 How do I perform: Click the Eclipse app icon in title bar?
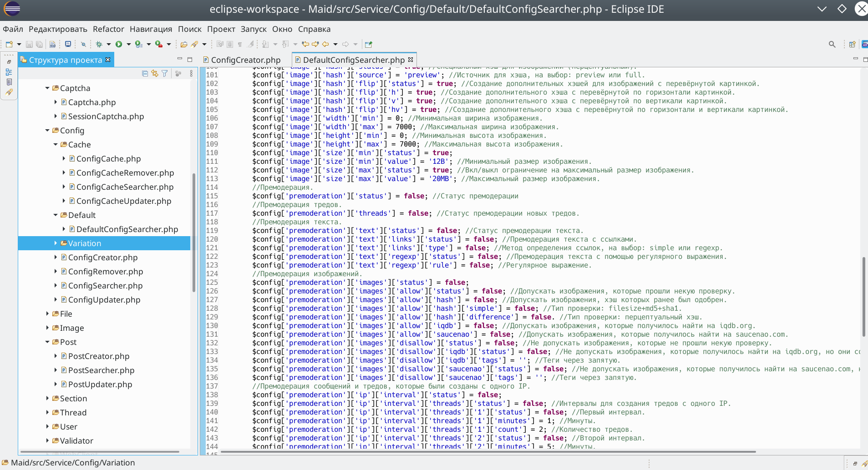(12, 9)
